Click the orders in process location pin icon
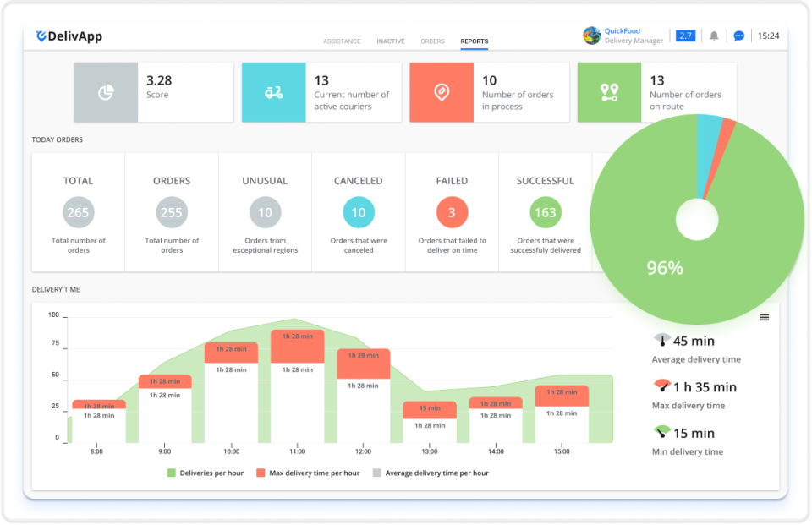 [441, 91]
